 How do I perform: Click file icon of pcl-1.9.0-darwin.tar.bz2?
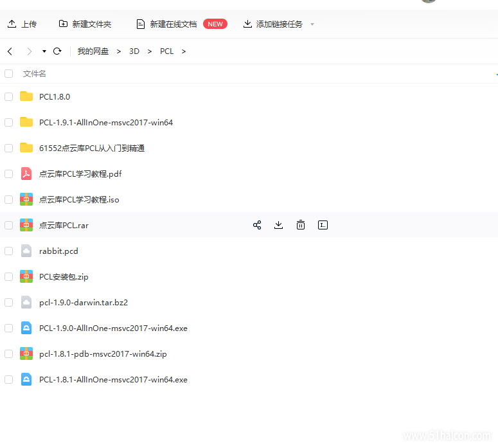(x=26, y=303)
